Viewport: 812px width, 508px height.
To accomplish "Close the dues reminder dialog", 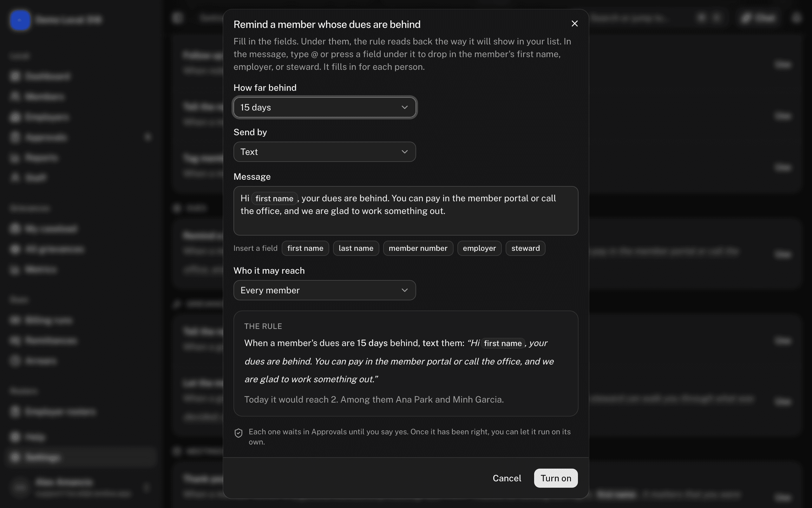I will tap(574, 23).
